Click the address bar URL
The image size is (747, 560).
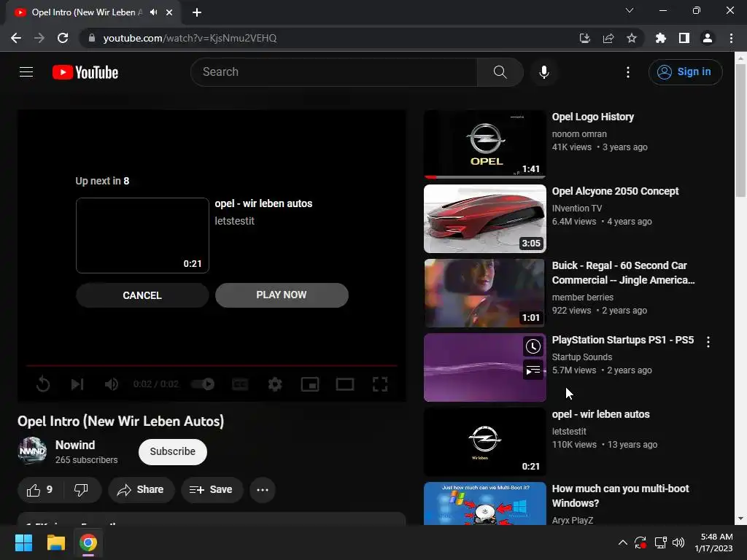(190, 38)
